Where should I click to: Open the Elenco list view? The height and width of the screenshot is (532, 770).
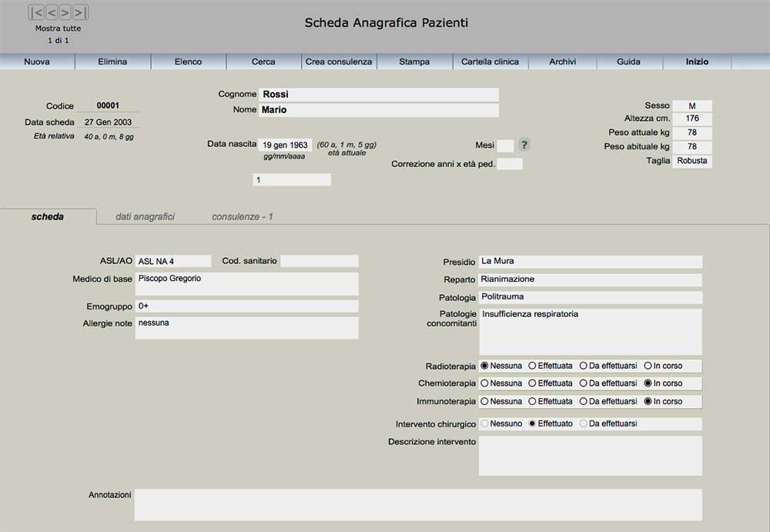188,62
